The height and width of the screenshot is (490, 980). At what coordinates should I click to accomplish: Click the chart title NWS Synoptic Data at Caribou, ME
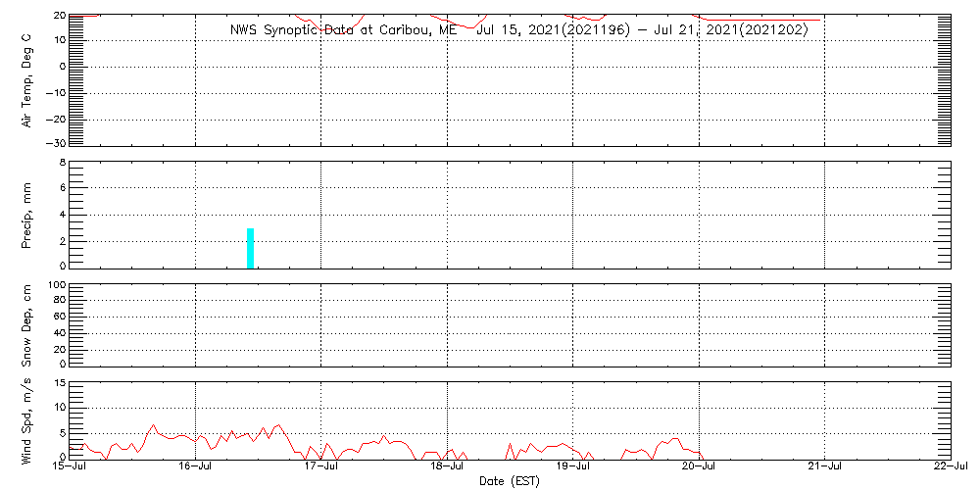coord(348,29)
